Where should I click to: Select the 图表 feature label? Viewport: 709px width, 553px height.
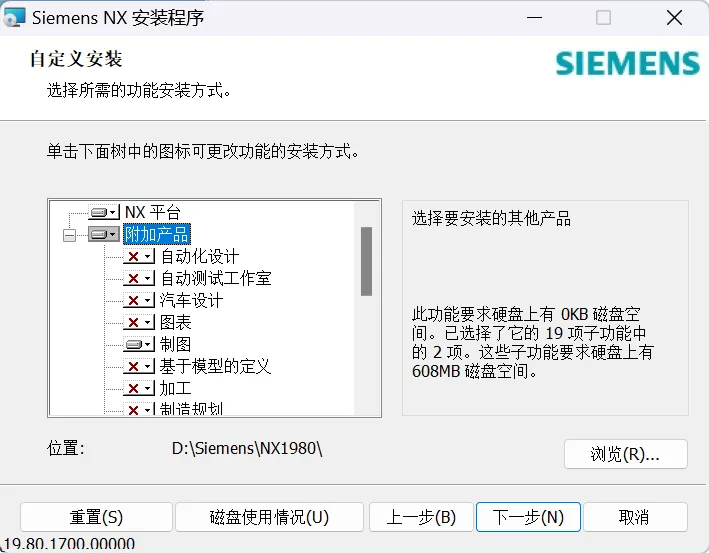point(175,322)
